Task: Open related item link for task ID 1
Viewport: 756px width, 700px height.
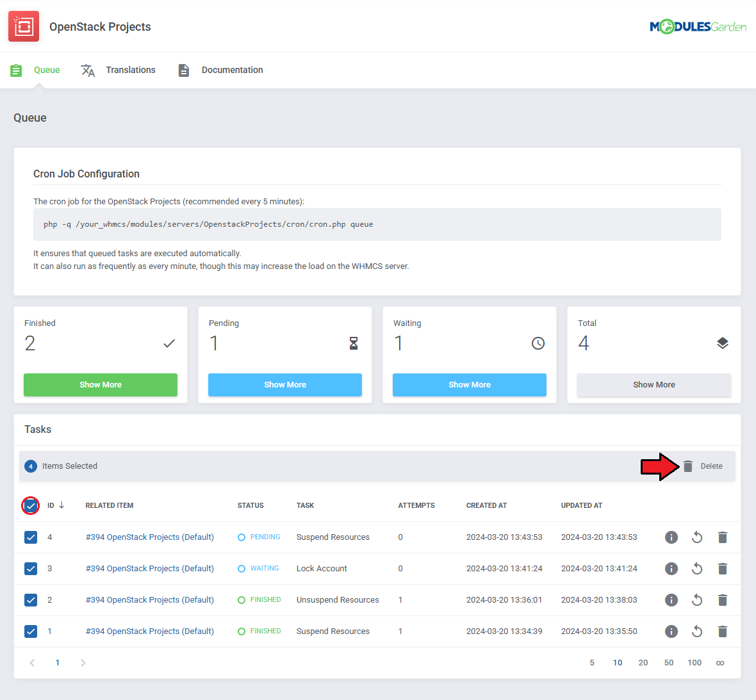Action: tap(150, 631)
